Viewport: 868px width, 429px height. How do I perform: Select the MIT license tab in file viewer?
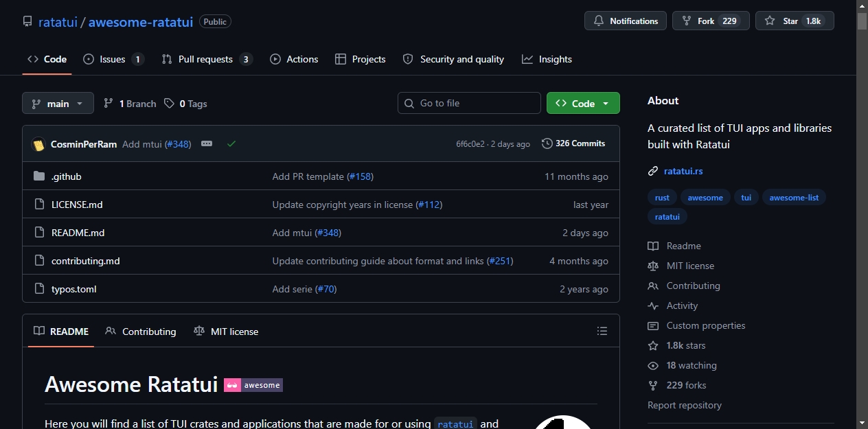tap(226, 331)
